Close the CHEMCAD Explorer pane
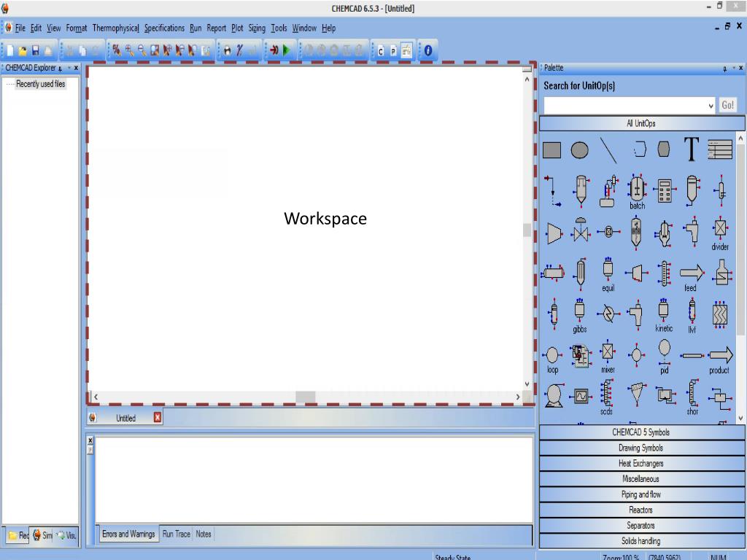Image resolution: width=747 pixels, height=560 pixels. click(x=76, y=68)
